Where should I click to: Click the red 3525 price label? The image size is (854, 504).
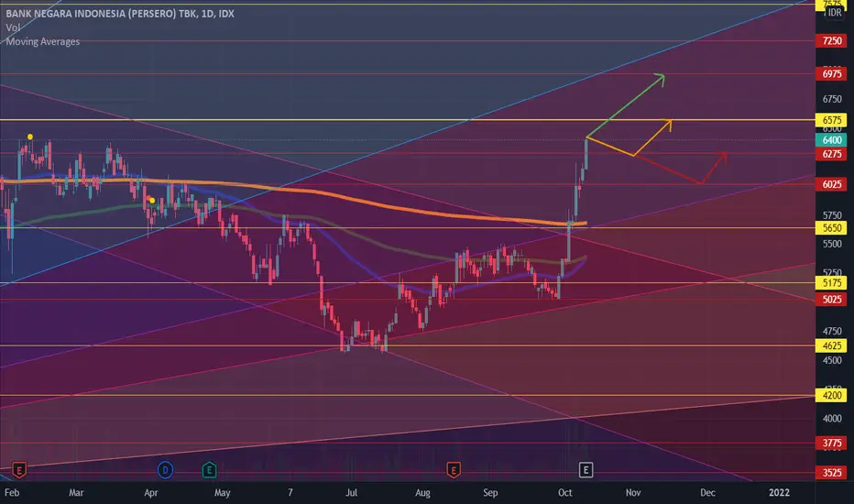(831, 473)
